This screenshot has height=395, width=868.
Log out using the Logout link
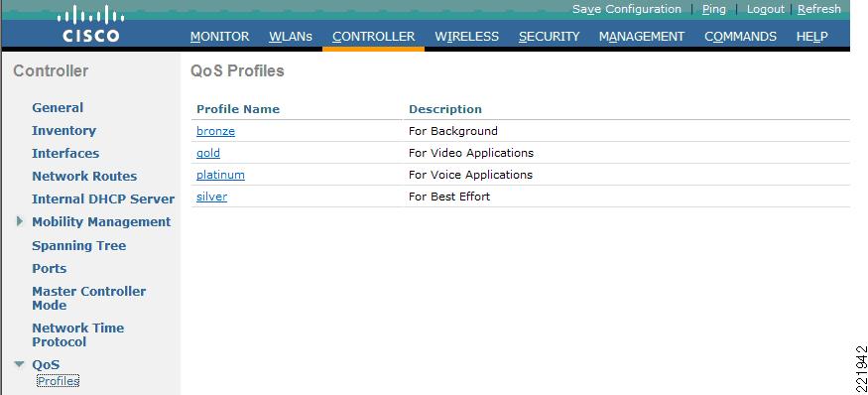(766, 9)
